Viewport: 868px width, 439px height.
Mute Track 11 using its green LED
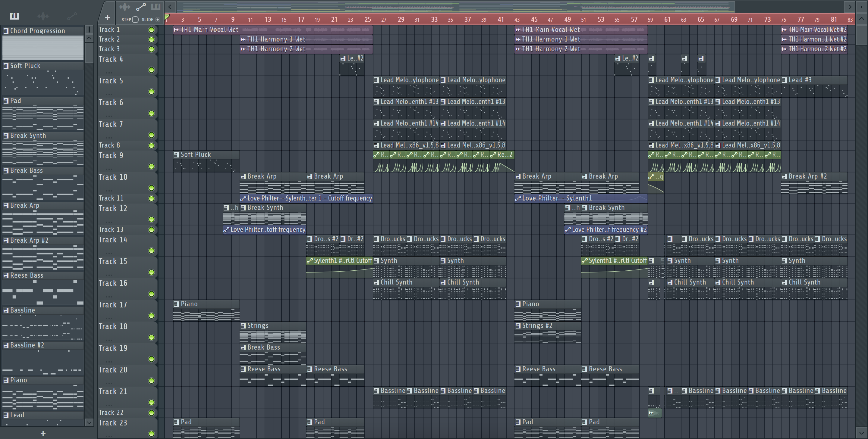click(x=151, y=199)
